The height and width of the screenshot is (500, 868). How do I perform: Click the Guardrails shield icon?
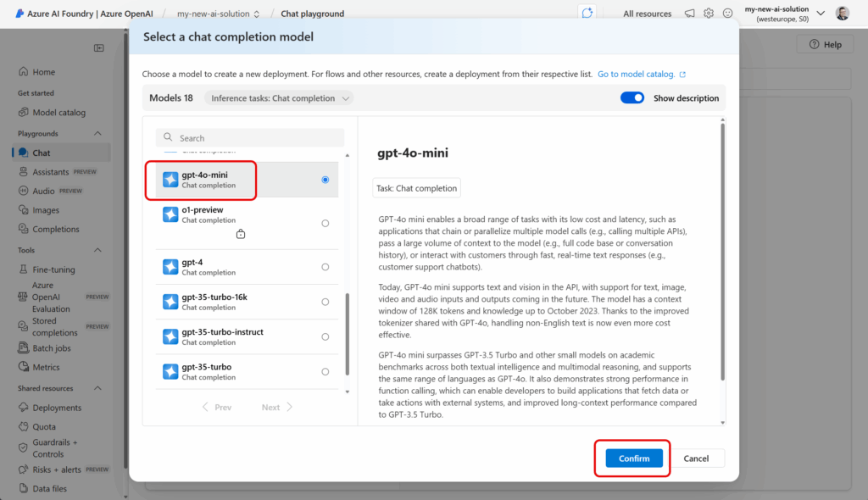(23, 447)
